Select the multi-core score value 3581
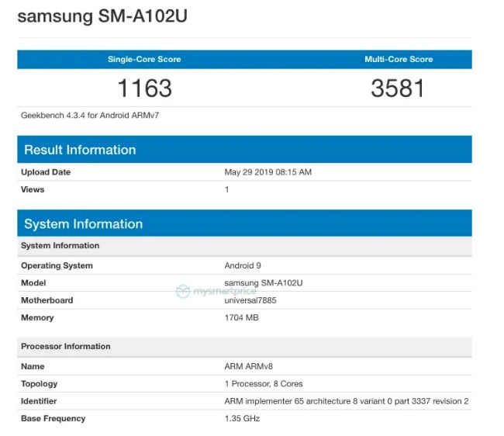504x436 pixels. coord(398,88)
